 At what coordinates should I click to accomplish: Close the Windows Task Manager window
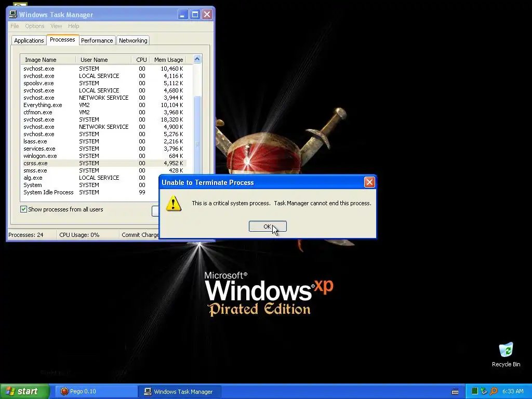[x=207, y=14]
